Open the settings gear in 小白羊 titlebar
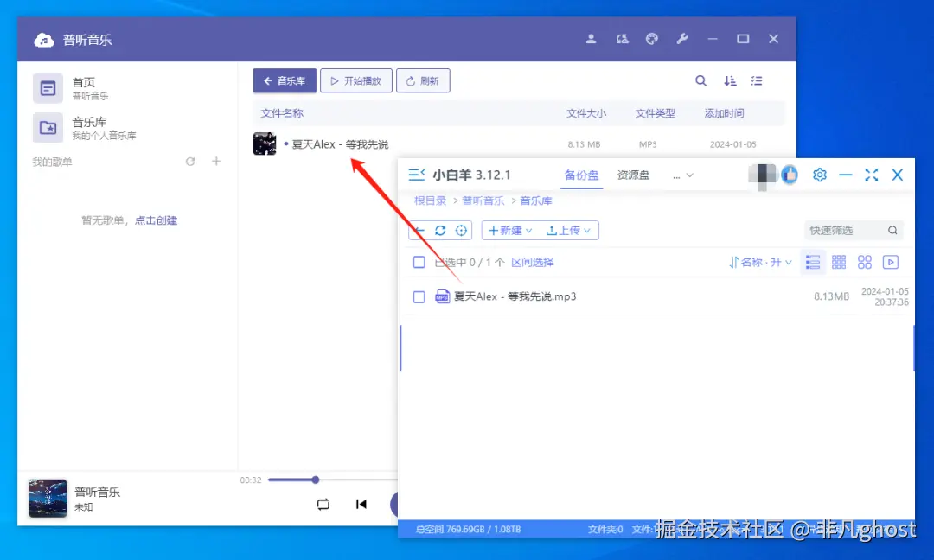Image resolution: width=934 pixels, height=560 pixels. tap(819, 175)
